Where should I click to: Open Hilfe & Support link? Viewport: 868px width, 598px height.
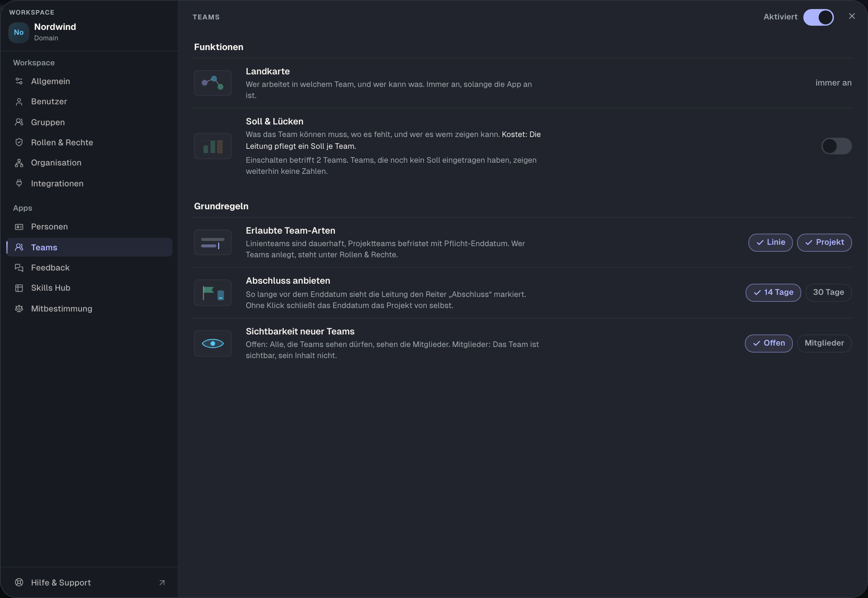[89, 583]
